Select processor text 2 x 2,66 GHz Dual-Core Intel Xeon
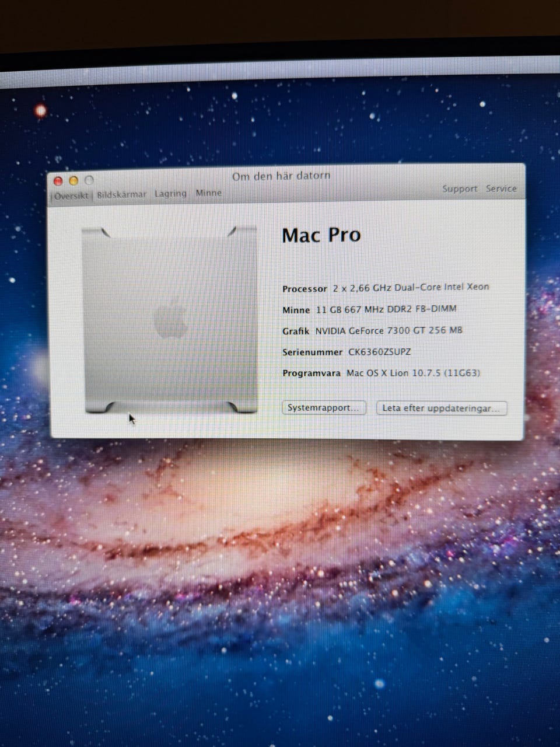The height and width of the screenshot is (747, 560). coord(411,287)
